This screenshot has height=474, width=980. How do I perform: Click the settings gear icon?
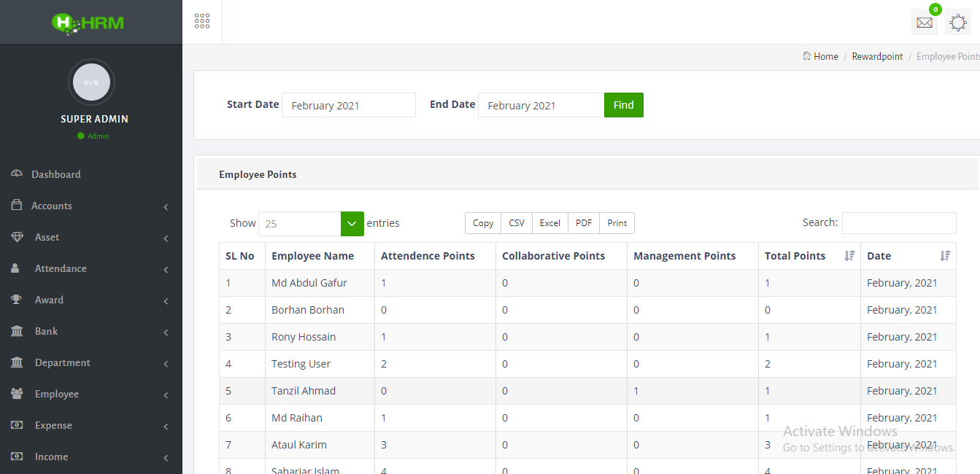point(958,23)
